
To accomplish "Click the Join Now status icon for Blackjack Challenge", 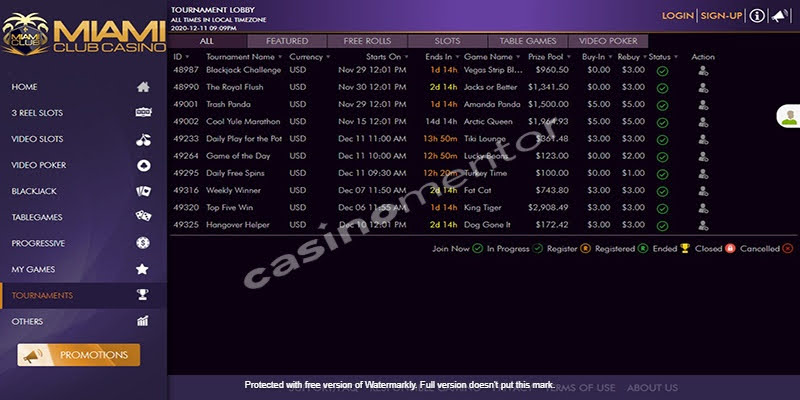I will pos(662,71).
